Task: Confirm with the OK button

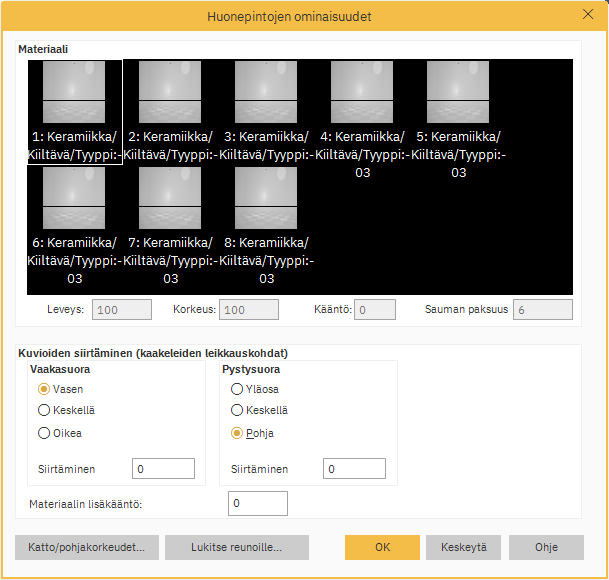Action: pyautogui.click(x=382, y=547)
